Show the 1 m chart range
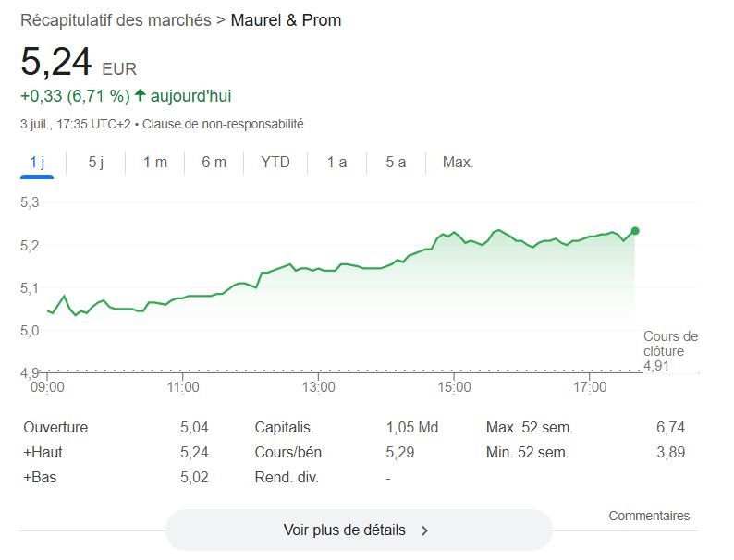The height and width of the screenshot is (560, 734). pos(155,163)
